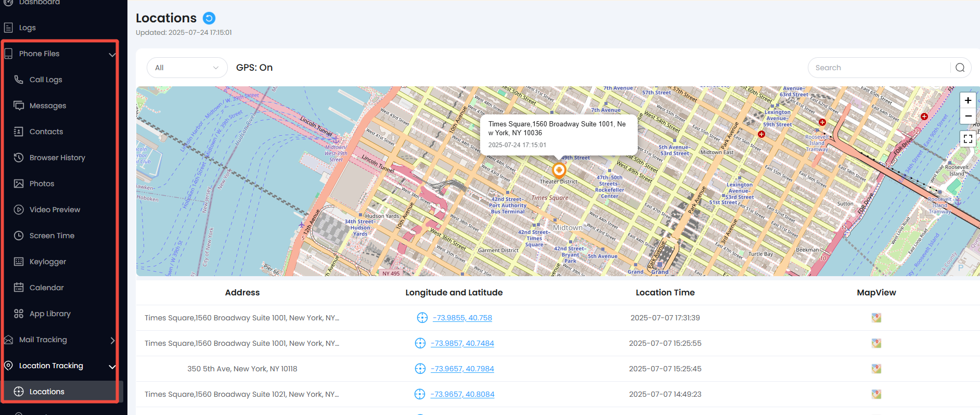Collapse the Location Tracking section
Viewport: 980px width, 415px height.
112,366
